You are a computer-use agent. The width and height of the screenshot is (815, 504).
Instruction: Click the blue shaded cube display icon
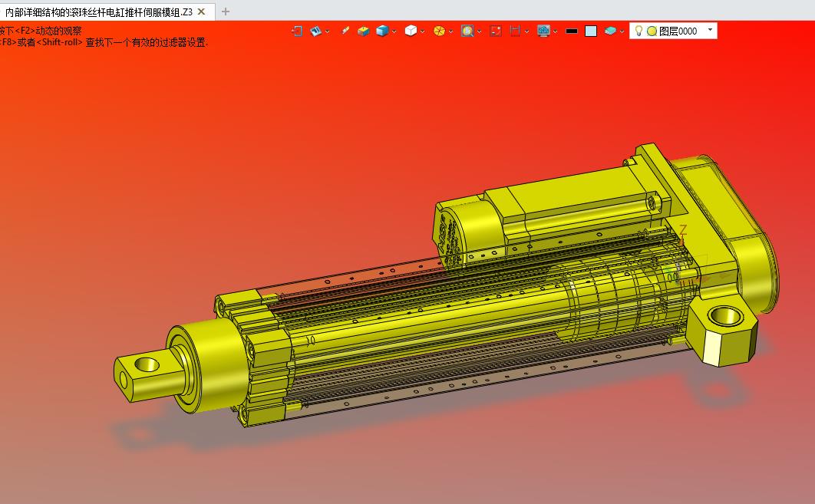[x=382, y=31]
